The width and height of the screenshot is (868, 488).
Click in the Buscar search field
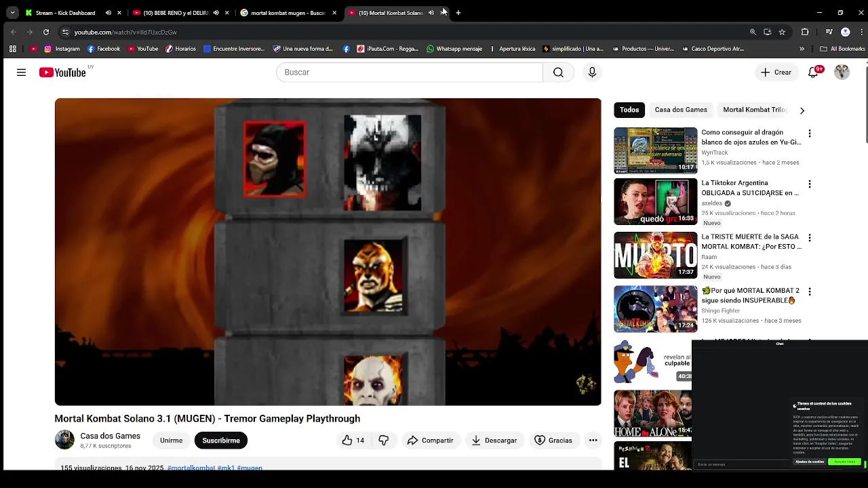coord(410,73)
